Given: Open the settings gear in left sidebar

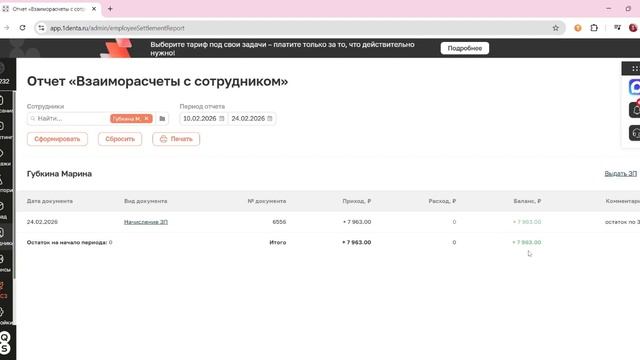Looking at the screenshot, I should tap(2, 313).
